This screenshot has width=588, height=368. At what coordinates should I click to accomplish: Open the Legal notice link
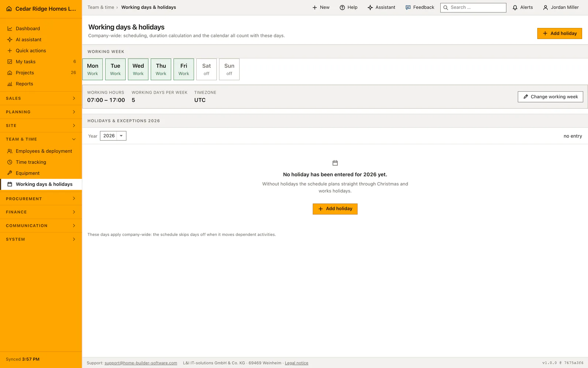[x=297, y=363]
